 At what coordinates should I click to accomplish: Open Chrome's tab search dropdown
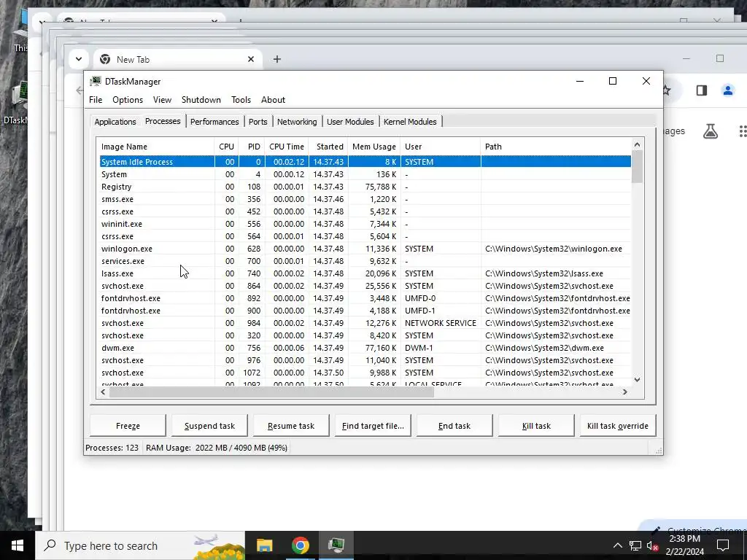79,59
